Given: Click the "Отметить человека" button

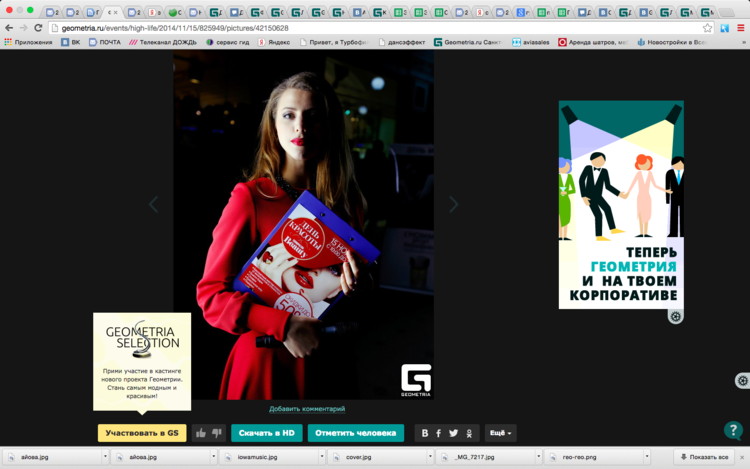Looking at the screenshot, I should tap(356, 433).
